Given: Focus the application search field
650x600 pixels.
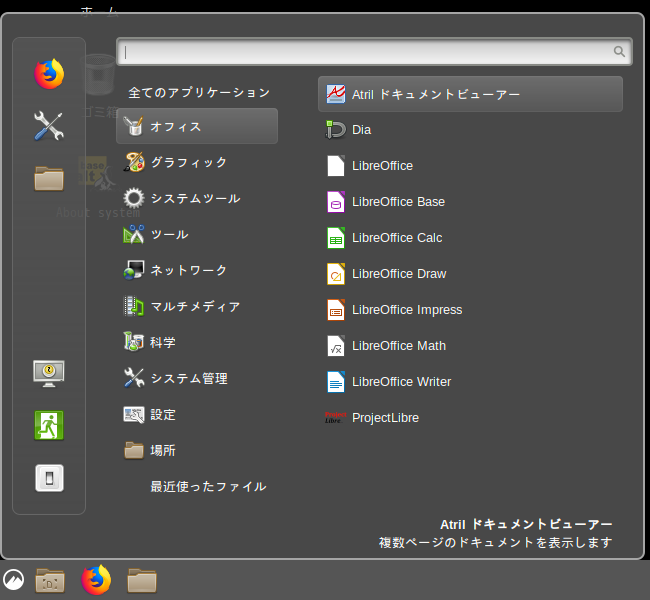Looking at the screenshot, I should tap(374, 51).
